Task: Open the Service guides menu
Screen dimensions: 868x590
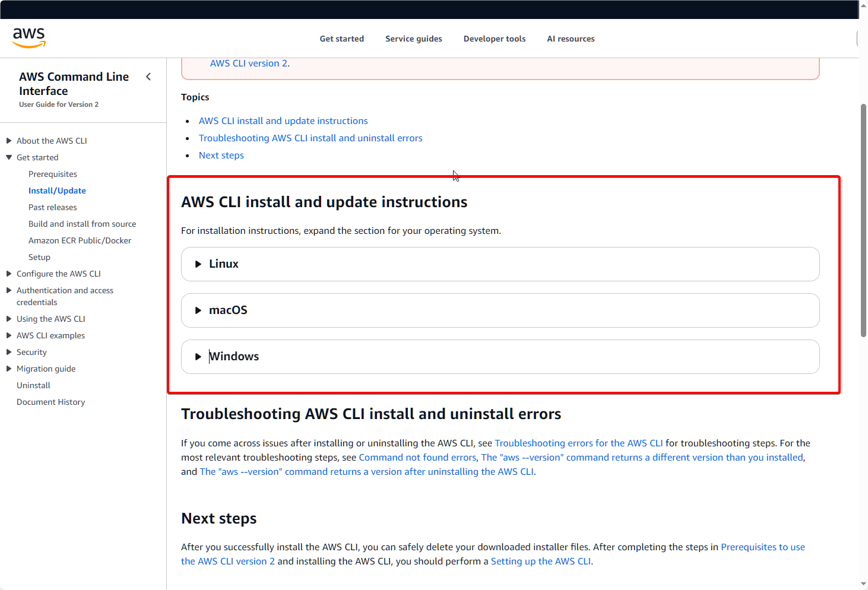Action: (413, 39)
